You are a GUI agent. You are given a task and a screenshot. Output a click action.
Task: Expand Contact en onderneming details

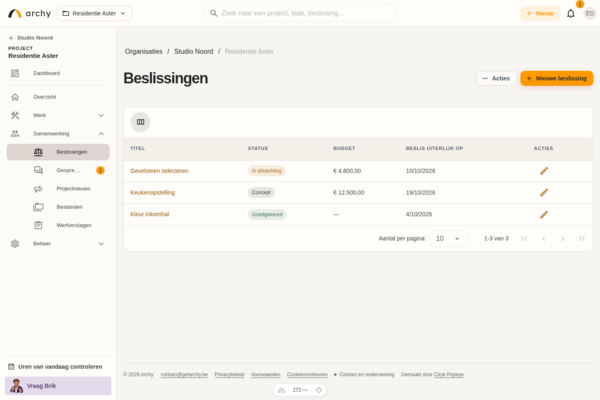pos(364,375)
